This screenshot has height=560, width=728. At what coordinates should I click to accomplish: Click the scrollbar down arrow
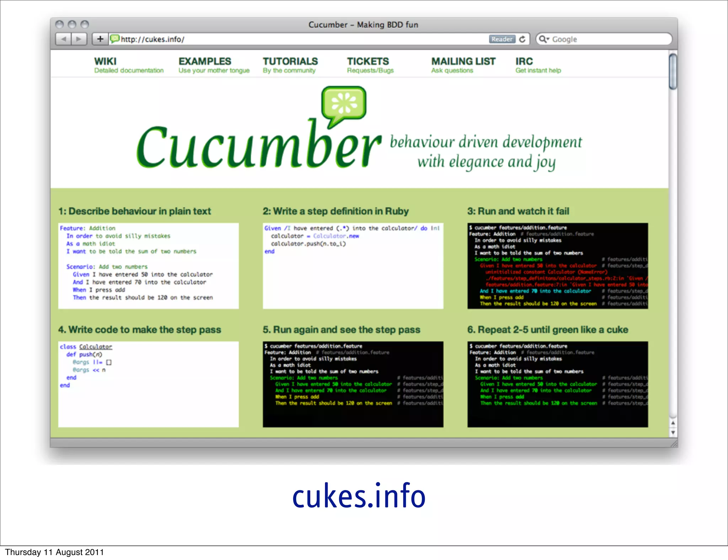(673, 432)
